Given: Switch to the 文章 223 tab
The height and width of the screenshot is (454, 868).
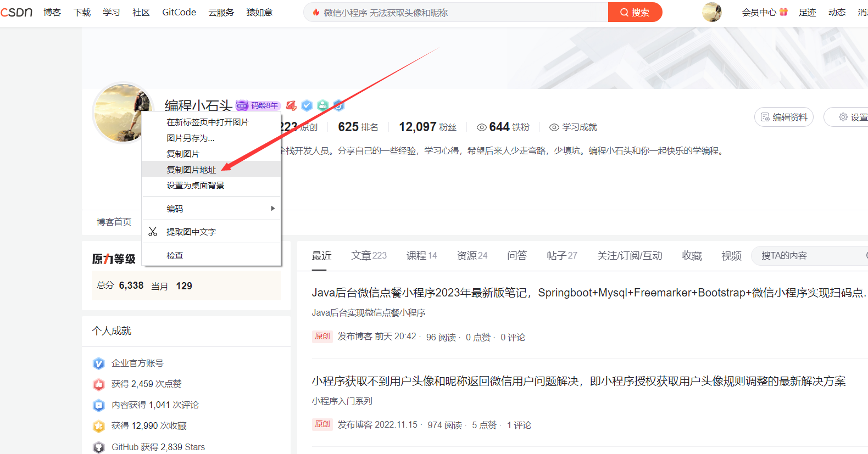Looking at the screenshot, I should [x=369, y=255].
